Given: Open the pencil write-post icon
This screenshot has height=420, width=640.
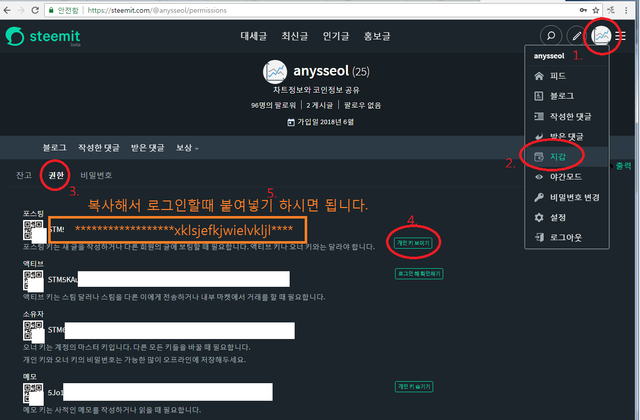Looking at the screenshot, I should point(576,36).
